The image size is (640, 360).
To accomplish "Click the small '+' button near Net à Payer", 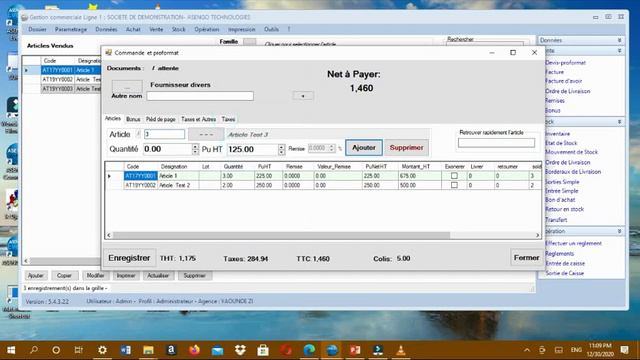I will click(x=303, y=96).
